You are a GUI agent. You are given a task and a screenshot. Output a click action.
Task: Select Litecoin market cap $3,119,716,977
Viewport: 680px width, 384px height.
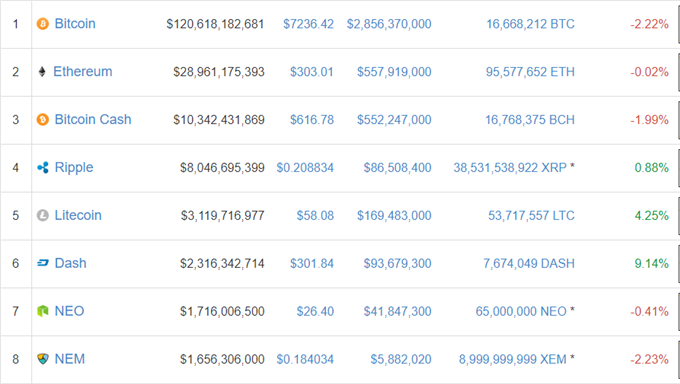click(x=222, y=216)
